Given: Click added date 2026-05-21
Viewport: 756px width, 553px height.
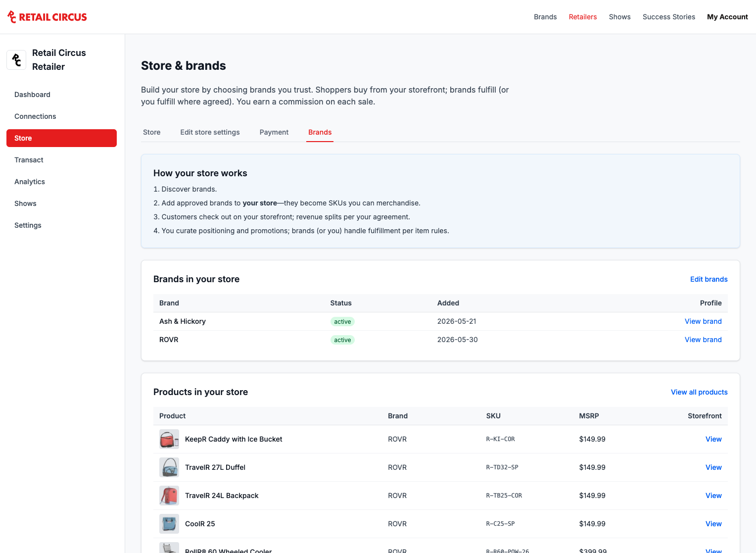Looking at the screenshot, I should point(457,321).
